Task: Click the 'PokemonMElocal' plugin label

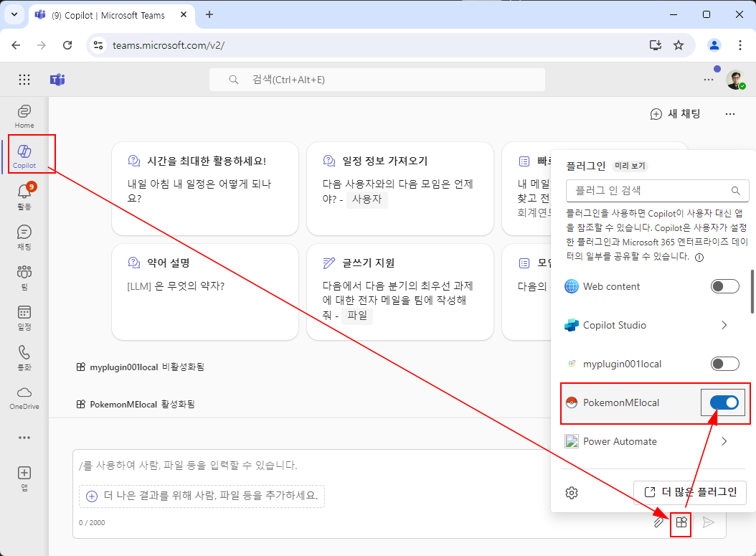Action: point(621,402)
